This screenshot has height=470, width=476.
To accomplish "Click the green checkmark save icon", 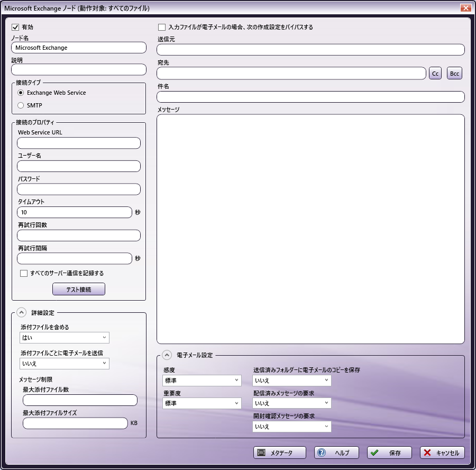I will click(374, 453).
